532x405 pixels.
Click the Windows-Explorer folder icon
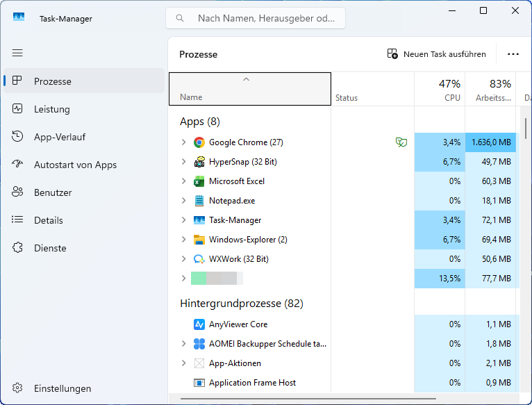click(x=199, y=240)
